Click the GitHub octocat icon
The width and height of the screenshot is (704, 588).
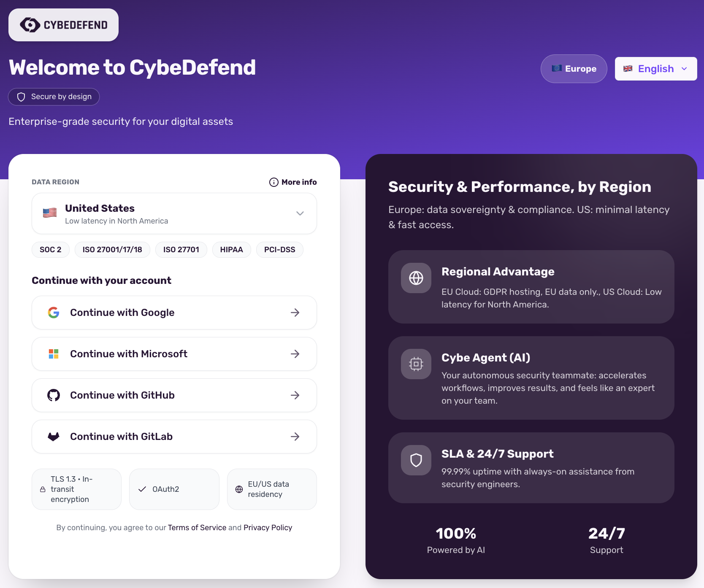54,395
